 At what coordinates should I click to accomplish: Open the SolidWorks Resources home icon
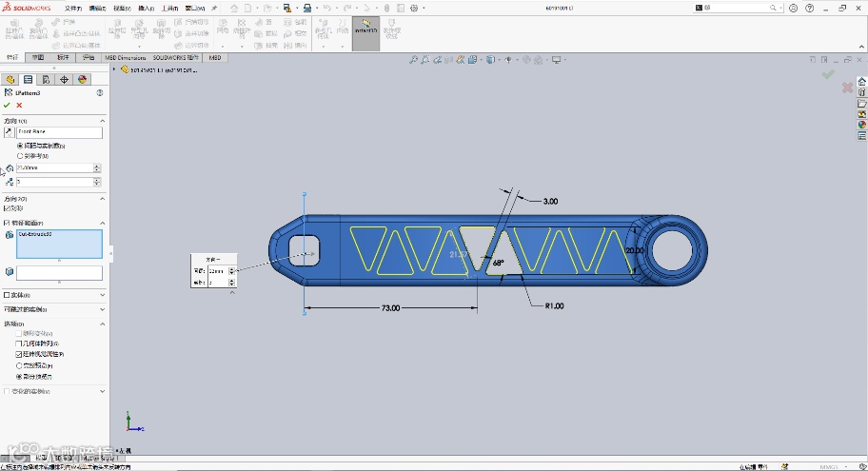tap(861, 82)
